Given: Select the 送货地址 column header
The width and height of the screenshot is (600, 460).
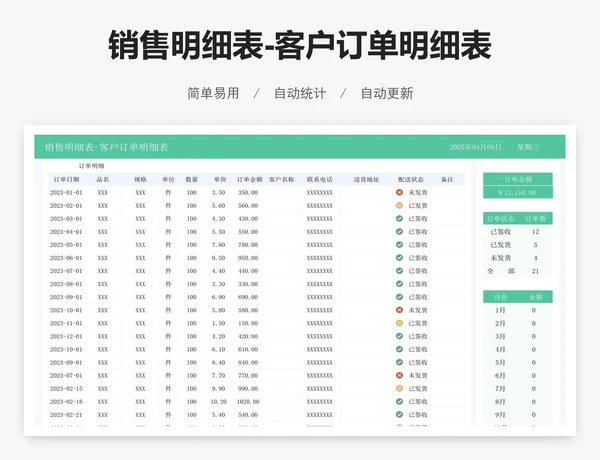Looking at the screenshot, I should click(x=366, y=179).
